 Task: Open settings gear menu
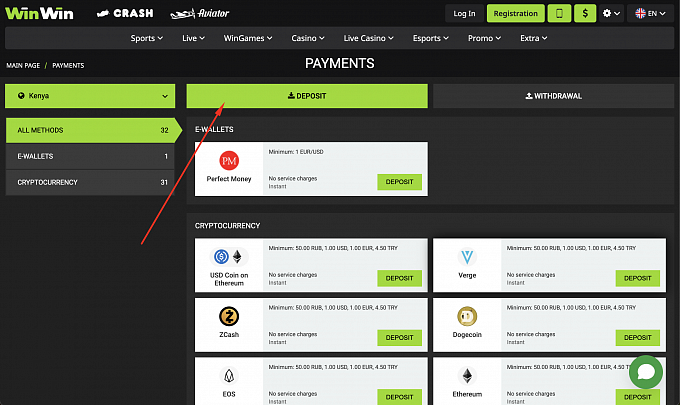(x=611, y=13)
